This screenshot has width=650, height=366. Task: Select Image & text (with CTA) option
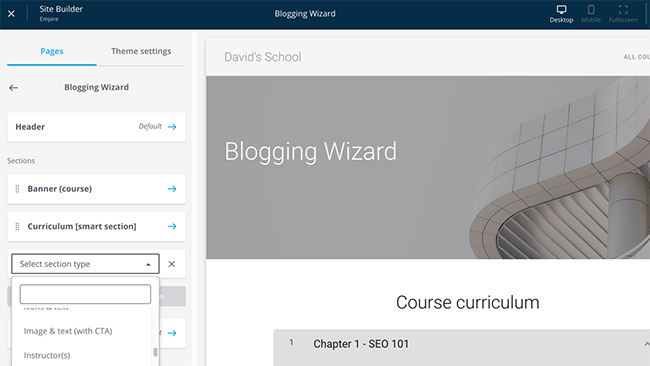click(68, 331)
